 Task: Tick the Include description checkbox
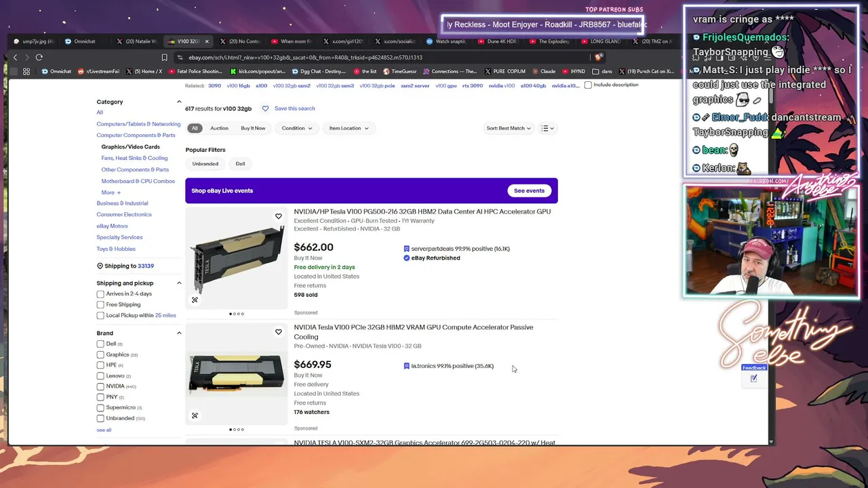(x=588, y=85)
